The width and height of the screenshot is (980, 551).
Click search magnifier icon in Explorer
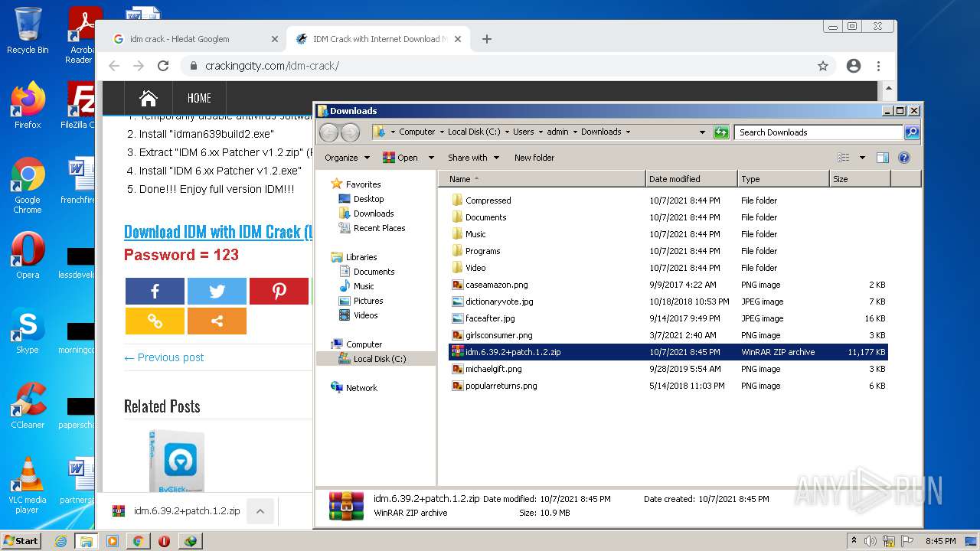(912, 132)
